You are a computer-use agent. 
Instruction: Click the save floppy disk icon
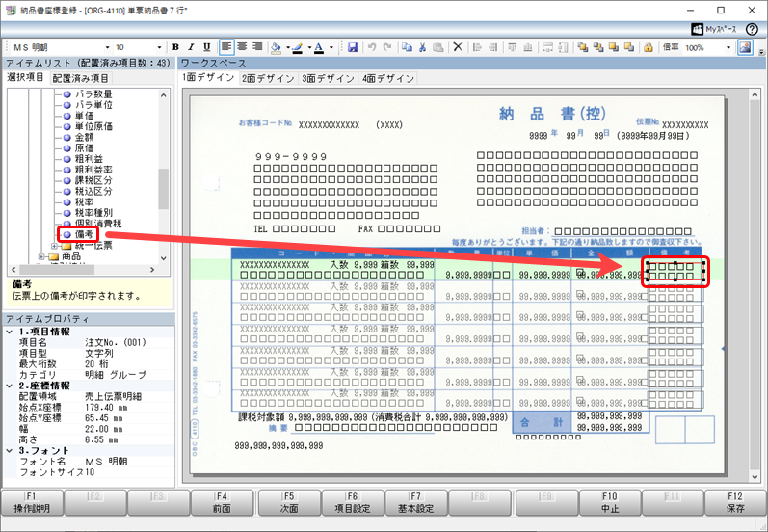(352, 47)
